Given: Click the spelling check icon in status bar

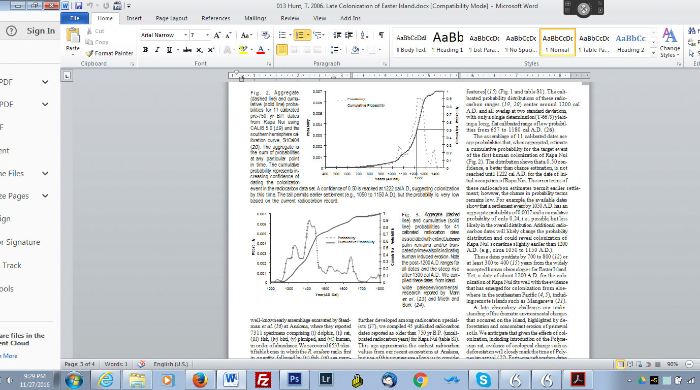Looking at the screenshot, I should click(x=141, y=364).
